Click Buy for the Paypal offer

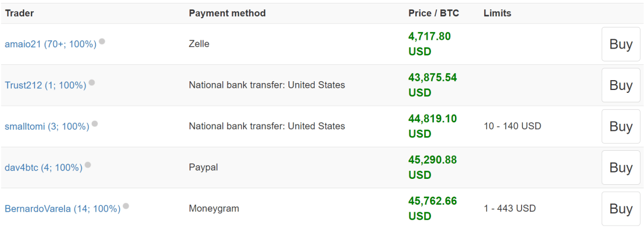(621, 167)
